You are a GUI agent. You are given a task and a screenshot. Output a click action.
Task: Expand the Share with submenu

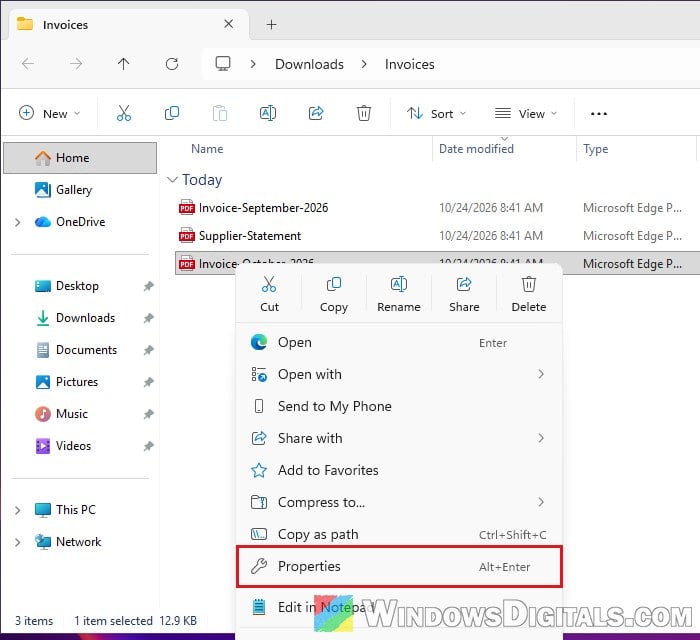tap(399, 438)
